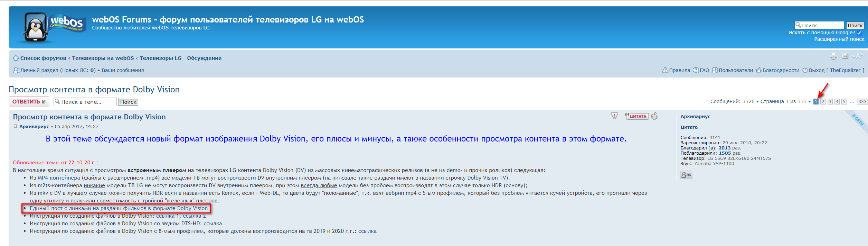Click the PM icon under Архивариус profile
Screen dimensions: 868x246
tap(686, 175)
